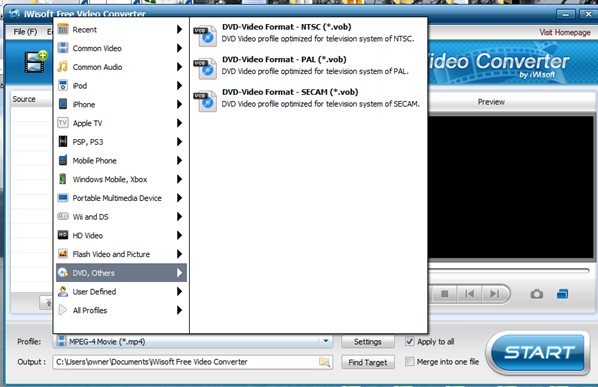Click the Mobile Phone icon
This screenshot has width=598, height=387.
point(63,160)
